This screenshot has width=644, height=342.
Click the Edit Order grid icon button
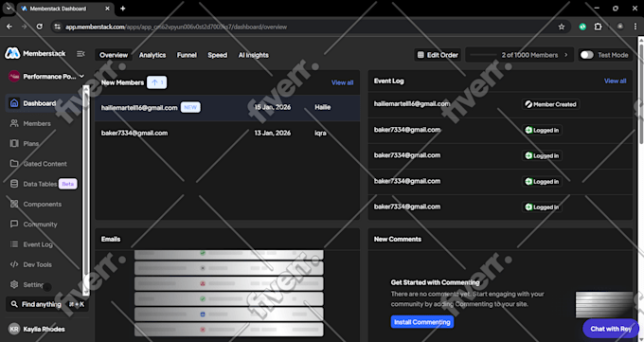coord(438,55)
